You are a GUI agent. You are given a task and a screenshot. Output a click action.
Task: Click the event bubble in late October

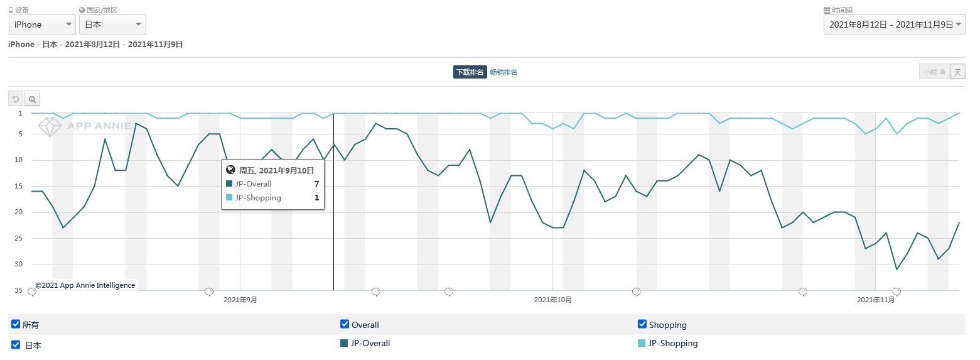(x=802, y=292)
